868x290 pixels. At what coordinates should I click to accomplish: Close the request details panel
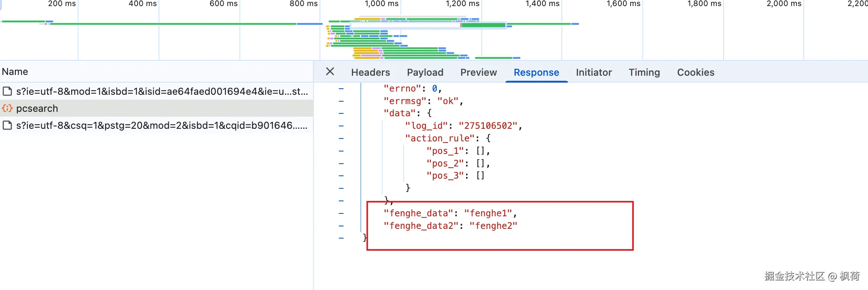330,72
